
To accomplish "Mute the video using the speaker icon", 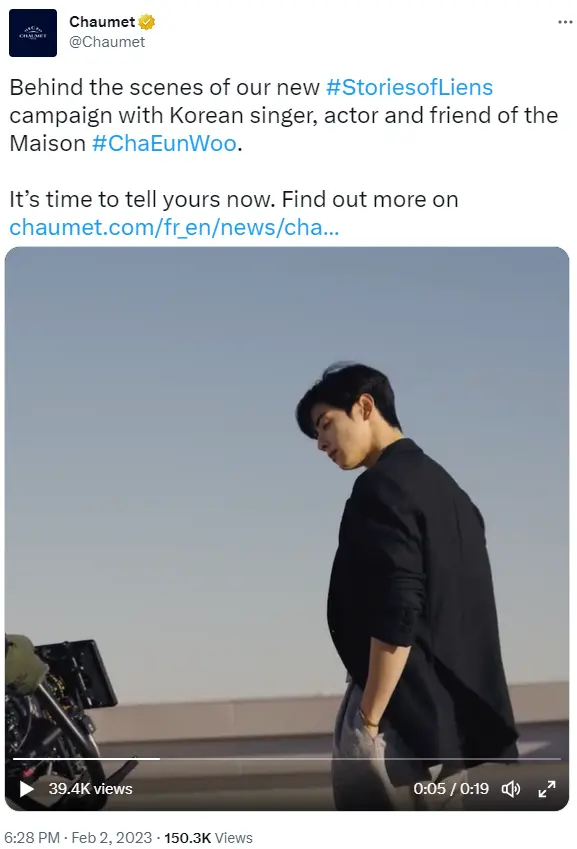I will [510, 789].
